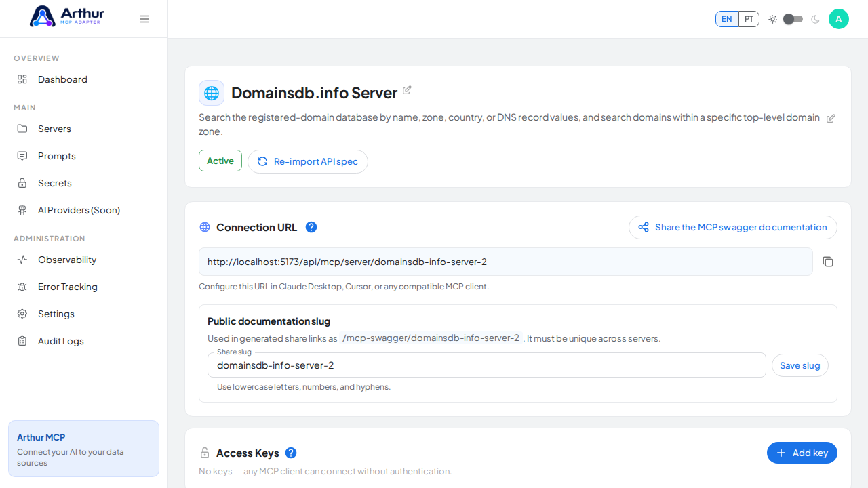Click the Prompts chat icon
The image size is (868, 488).
point(22,156)
